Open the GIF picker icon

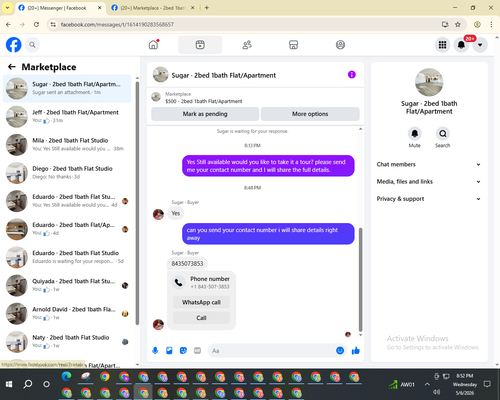[x=198, y=351]
